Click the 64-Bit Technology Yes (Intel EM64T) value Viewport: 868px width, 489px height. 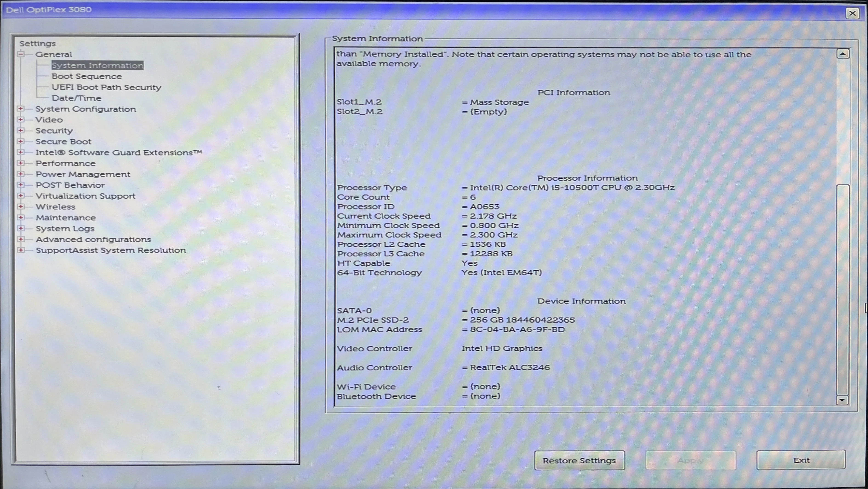point(502,273)
